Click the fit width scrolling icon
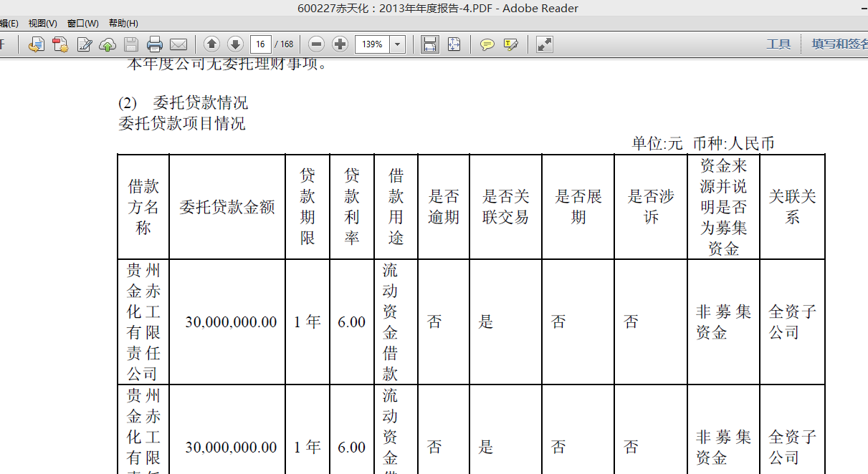868x474 pixels. coord(430,44)
